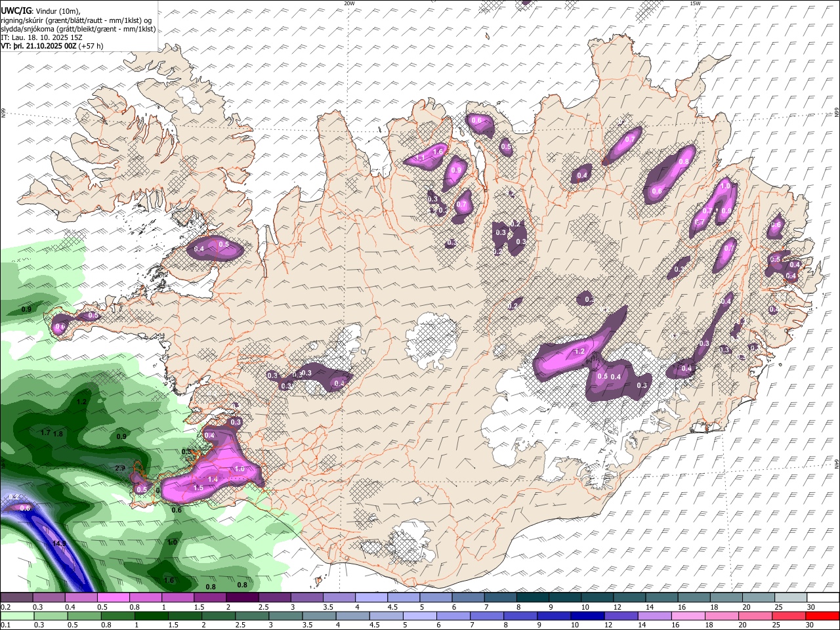Click the 'IT: Lau. 18. 10. 2025 15Z' line

42,37
